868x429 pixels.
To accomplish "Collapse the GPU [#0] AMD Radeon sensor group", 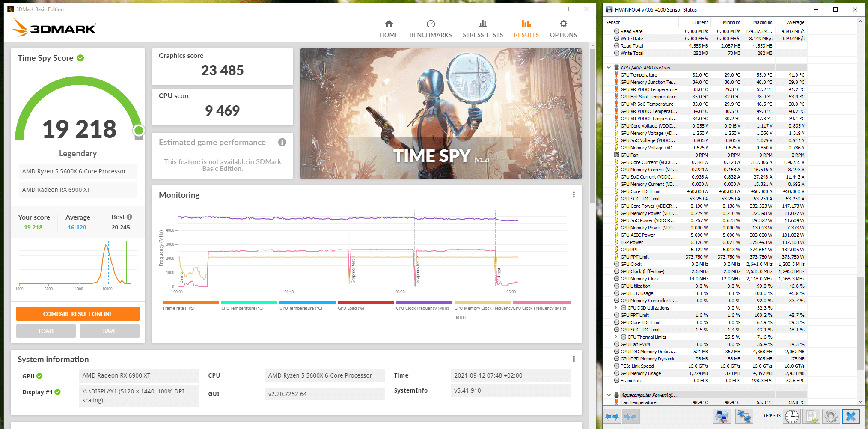I will point(609,68).
